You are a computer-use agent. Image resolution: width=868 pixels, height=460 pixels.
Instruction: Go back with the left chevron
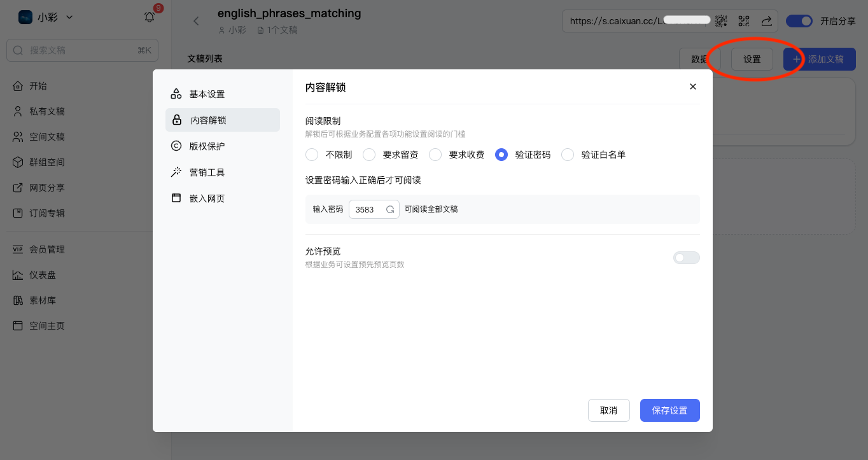pos(196,21)
